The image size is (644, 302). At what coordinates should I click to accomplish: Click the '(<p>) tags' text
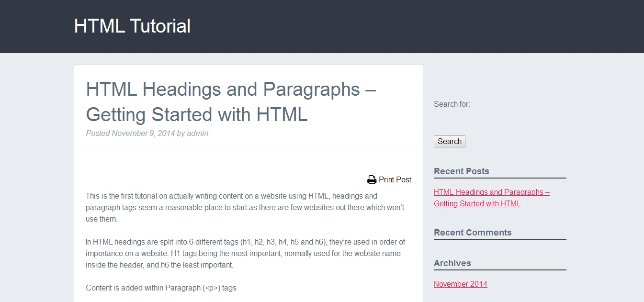(x=220, y=288)
